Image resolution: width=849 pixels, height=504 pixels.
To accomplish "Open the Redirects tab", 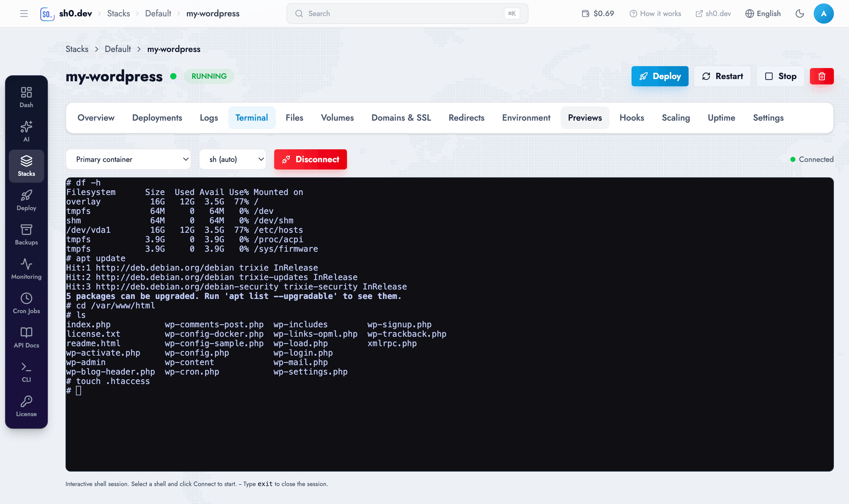I will pos(466,118).
